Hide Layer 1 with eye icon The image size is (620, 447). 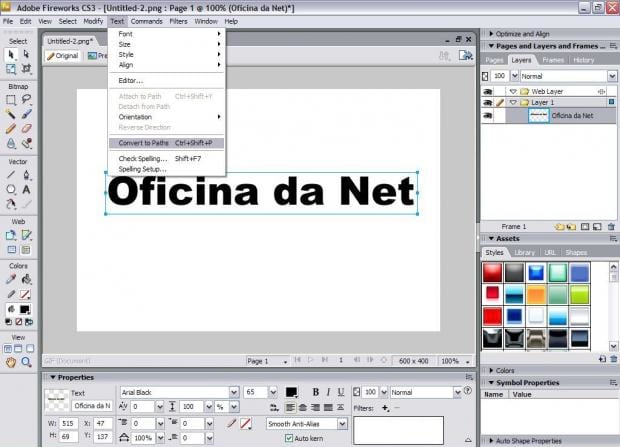pyautogui.click(x=488, y=102)
